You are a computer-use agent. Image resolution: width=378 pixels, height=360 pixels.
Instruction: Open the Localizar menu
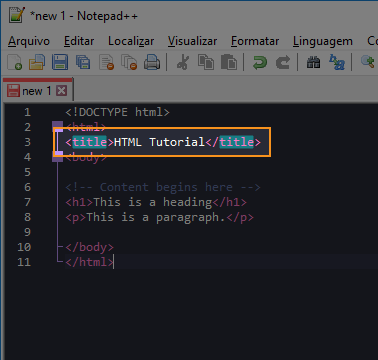click(x=131, y=41)
